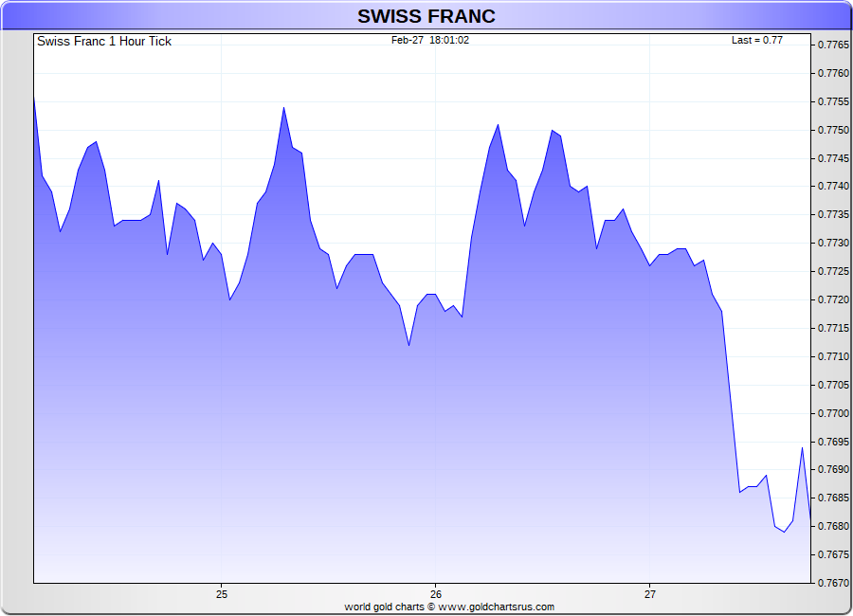Click the 0.7680 price axis label
This screenshot has height=616, width=853.
[x=833, y=526]
